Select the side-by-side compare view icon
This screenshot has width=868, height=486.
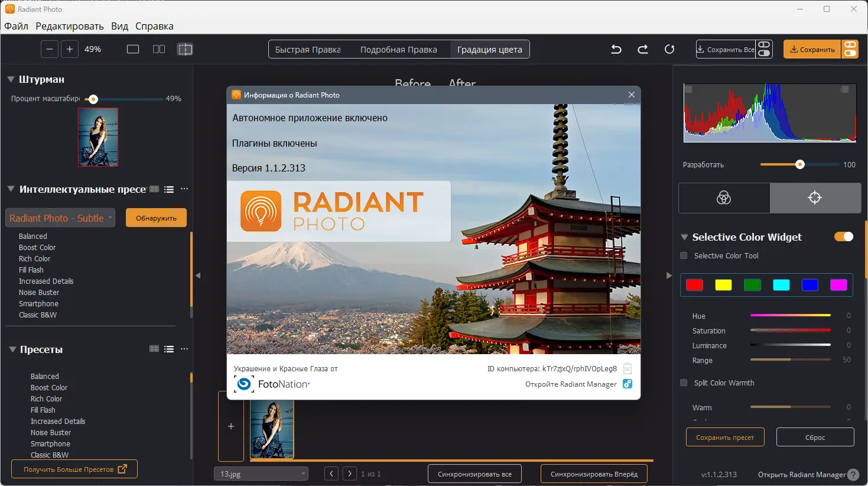pyautogui.click(x=159, y=50)
